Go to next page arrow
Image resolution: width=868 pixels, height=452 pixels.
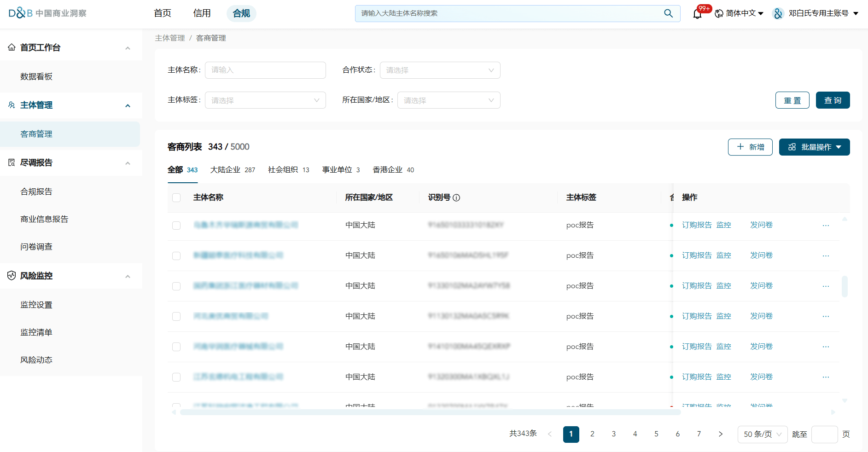pos(721,434)
